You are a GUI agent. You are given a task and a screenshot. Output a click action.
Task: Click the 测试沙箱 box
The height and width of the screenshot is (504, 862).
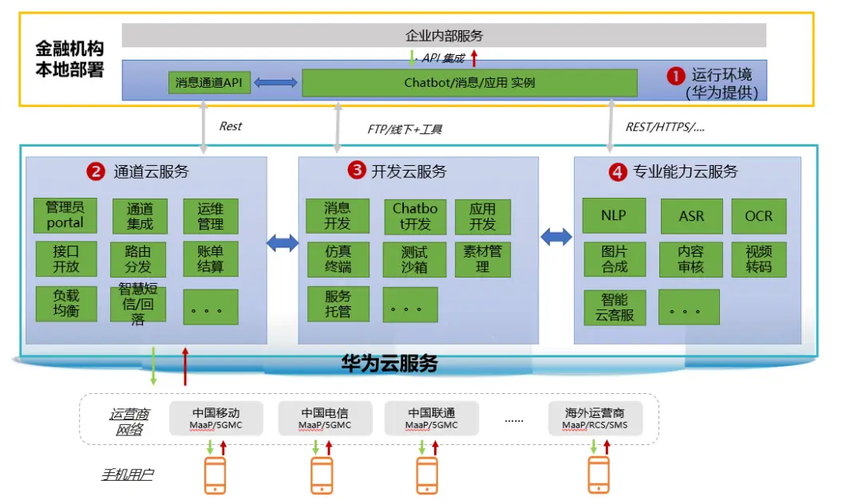point(414,259)
